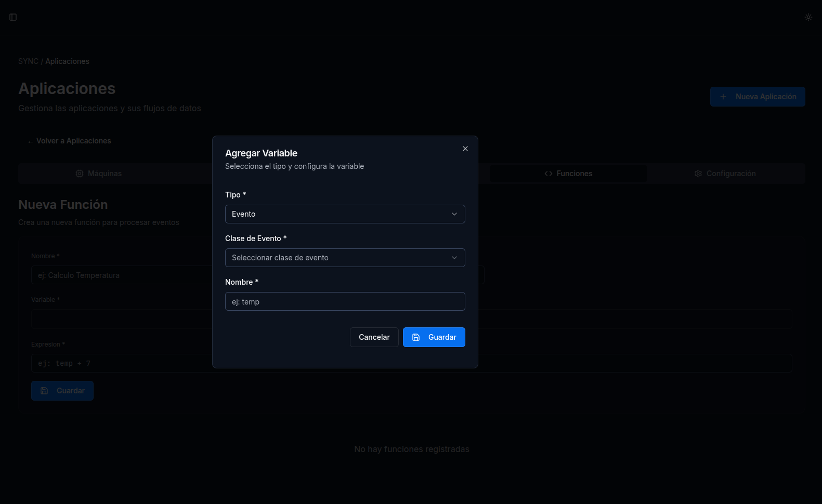The width and height of the screenshot is (822, 504).
Task: Click the save icon on the dialog's Guardar button
Action: pyautogui.click(x=416, y=337)
